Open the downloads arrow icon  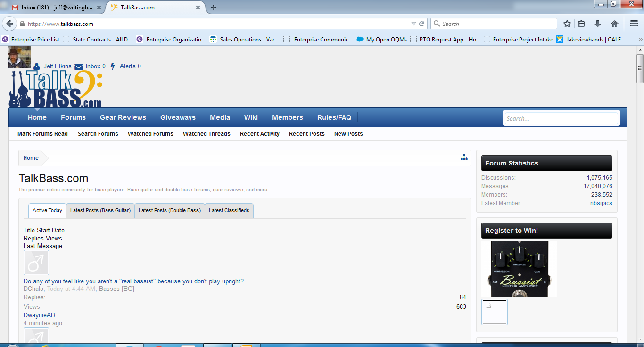pos(598,24)
